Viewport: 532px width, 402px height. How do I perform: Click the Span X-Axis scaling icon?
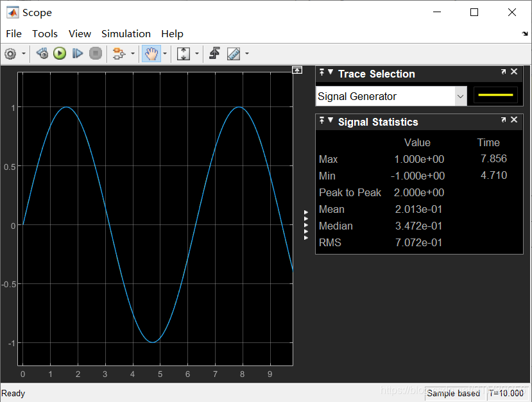tap(183, 53)
